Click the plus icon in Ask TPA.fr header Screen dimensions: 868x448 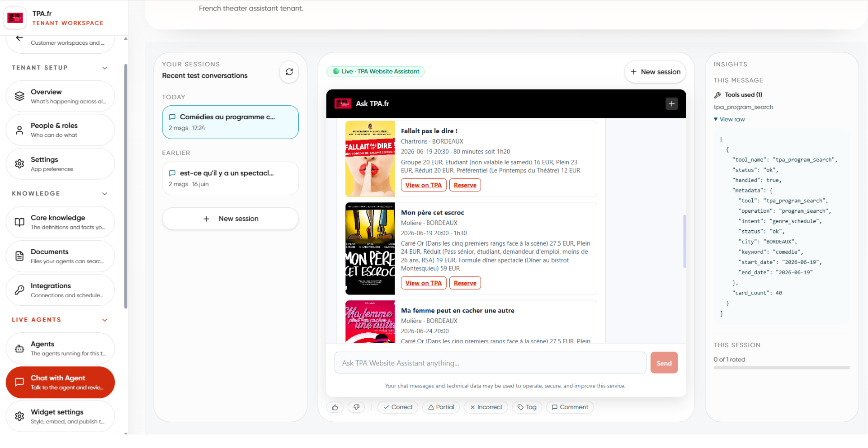(x=672, y=104)
